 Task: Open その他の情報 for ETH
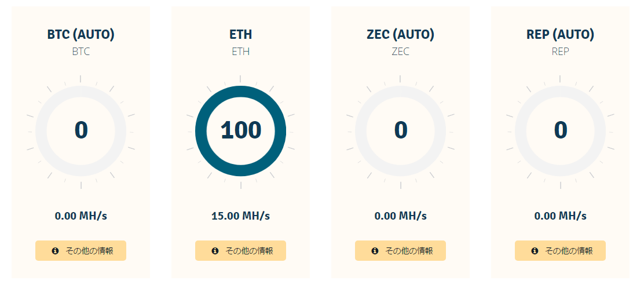(x=241, y=251)
